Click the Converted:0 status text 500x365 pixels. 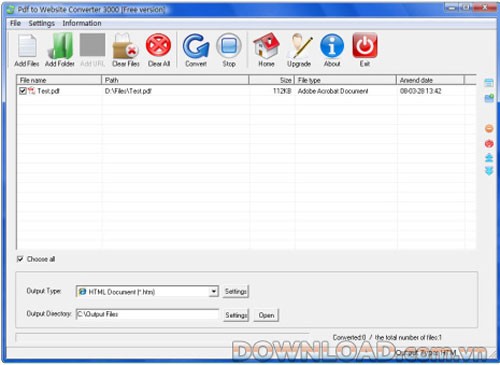tap(349, 337)
